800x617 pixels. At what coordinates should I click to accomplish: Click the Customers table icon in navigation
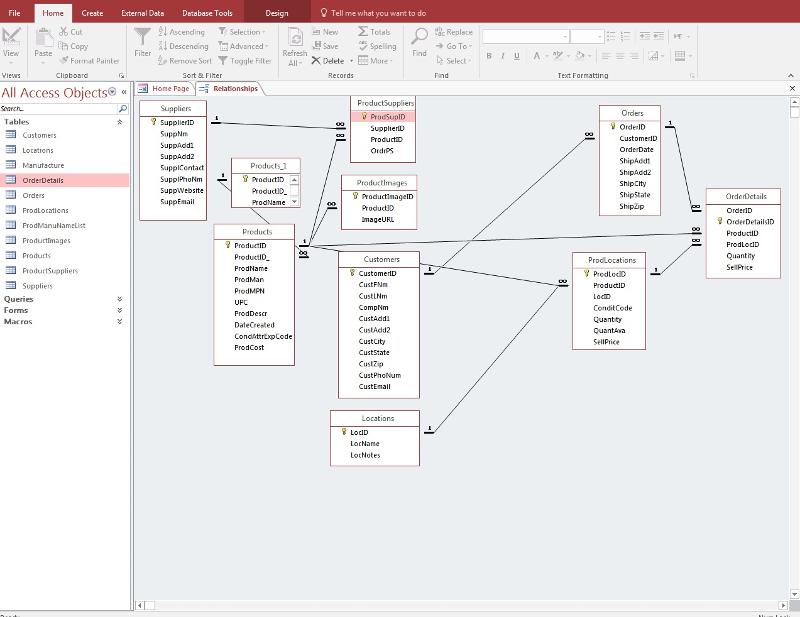tap(11, 135)
